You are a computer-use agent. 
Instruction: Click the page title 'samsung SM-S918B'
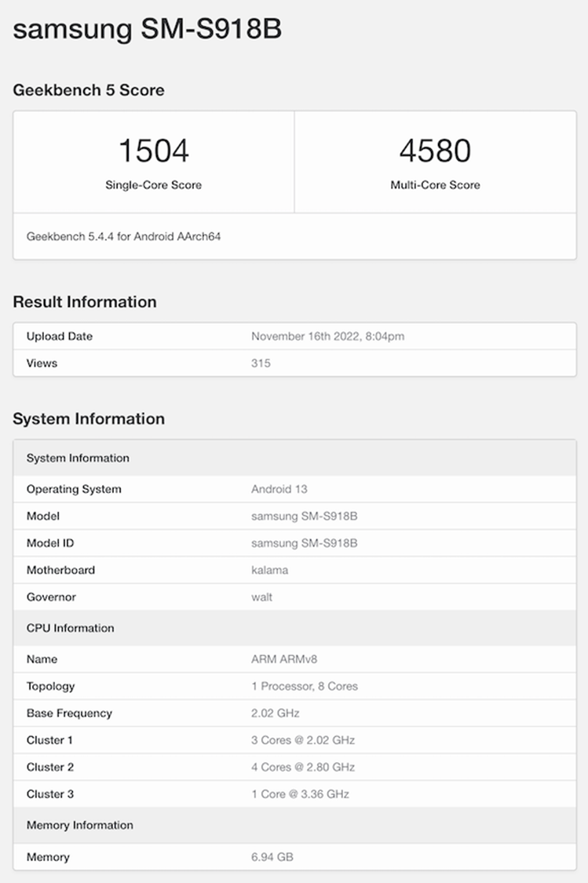click(x=147, y=29)
